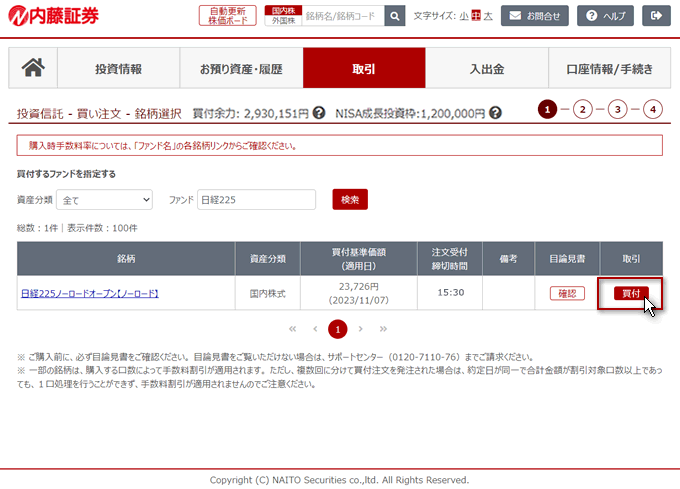Expand the 資産分類 dropdown
The width and height of the screenshot is (680, 489).
tap(104, 200)
